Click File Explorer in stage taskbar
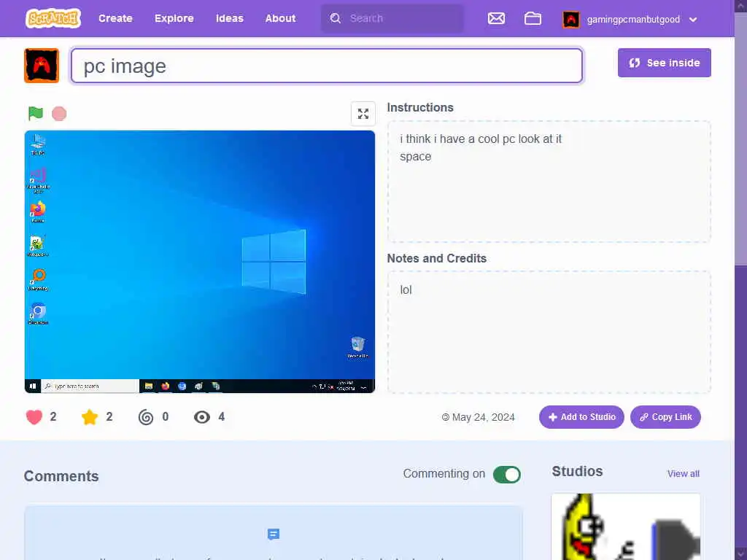 [149, 386]
